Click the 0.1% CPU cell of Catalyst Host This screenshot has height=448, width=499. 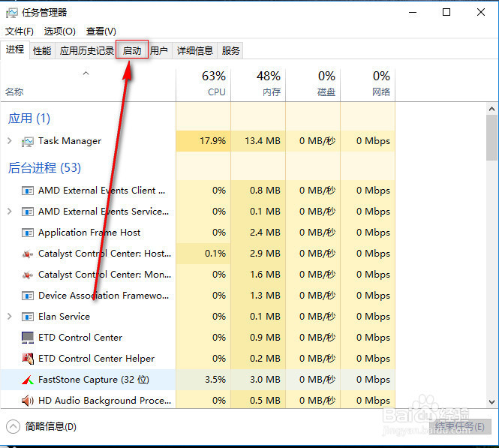coord(203,254)
